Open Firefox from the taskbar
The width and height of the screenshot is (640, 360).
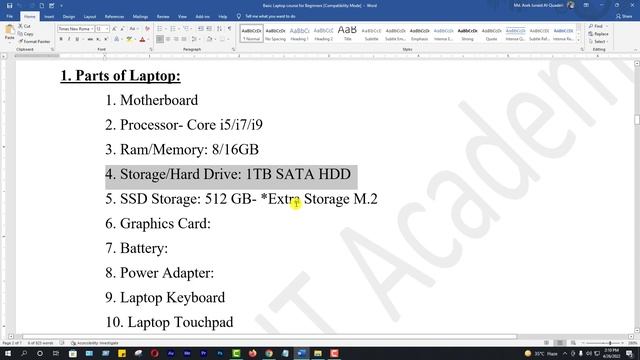tap(252, 353)
